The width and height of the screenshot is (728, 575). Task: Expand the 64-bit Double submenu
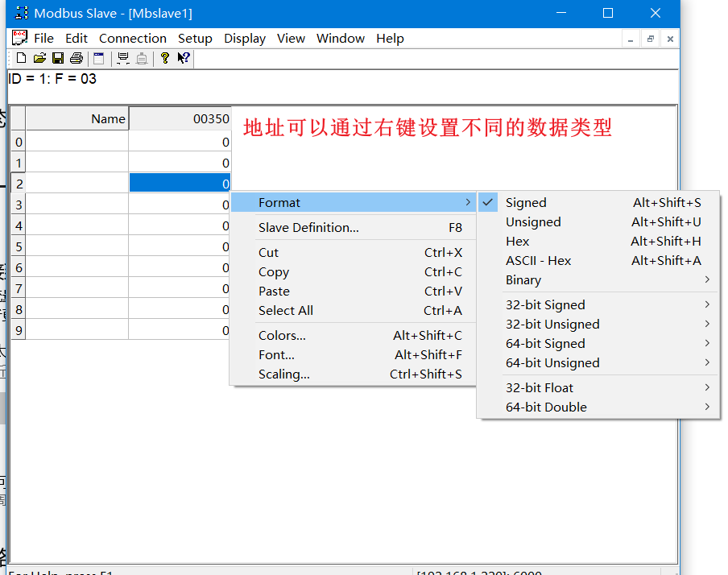598,407
